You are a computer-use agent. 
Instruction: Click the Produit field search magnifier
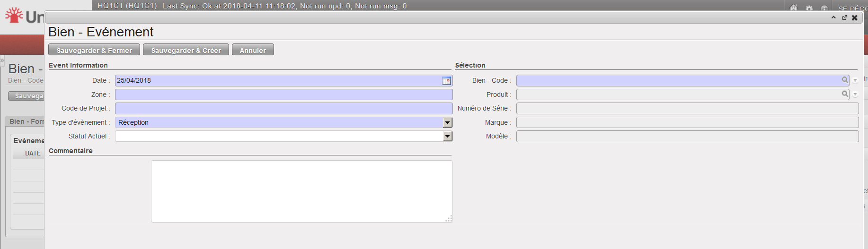(x=845, y=94)
